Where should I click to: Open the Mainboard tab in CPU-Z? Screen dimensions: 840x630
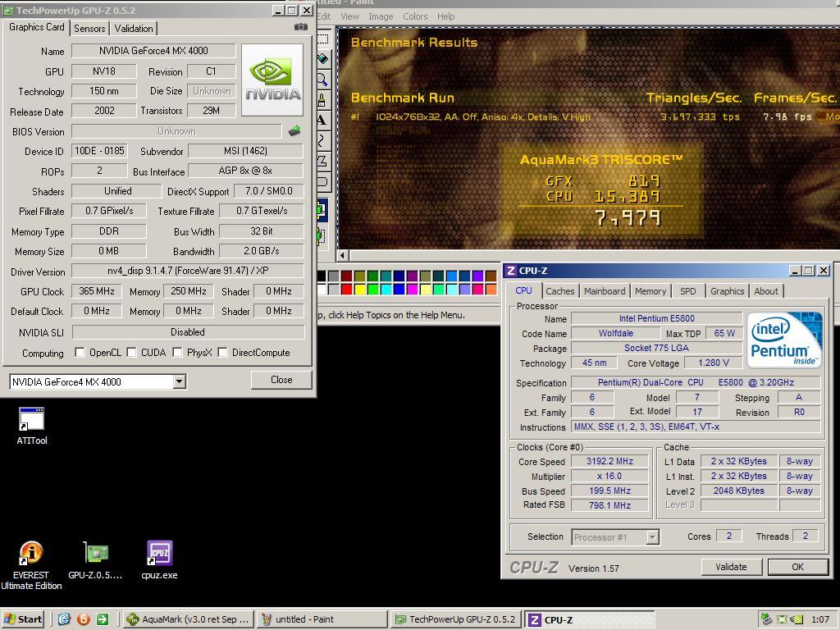605,291
